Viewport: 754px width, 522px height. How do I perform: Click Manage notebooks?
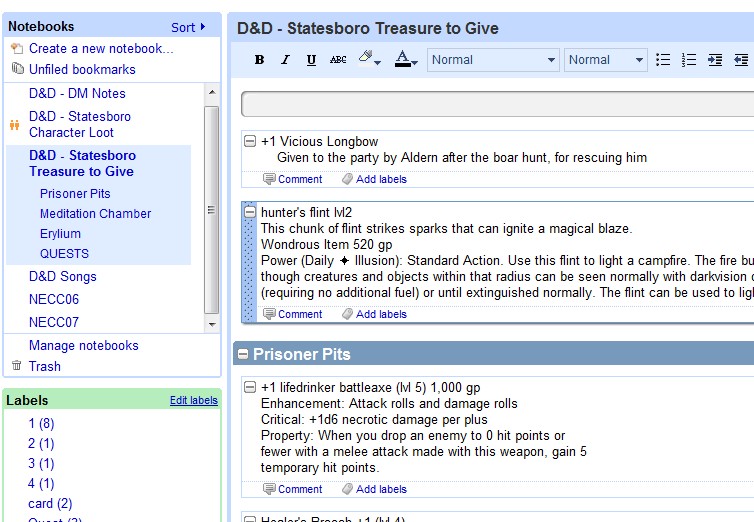pos(84,345)
